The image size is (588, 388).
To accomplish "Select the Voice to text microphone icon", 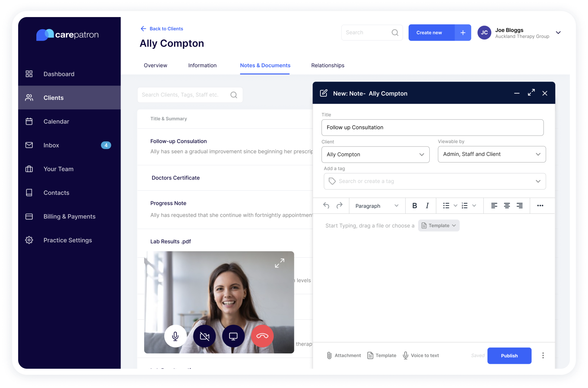I will pyautogui.click(x=405, y=355).
